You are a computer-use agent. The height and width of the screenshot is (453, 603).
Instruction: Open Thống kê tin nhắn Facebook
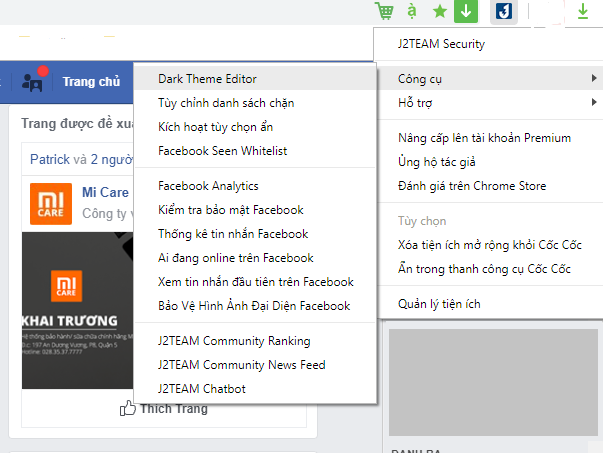tap(255, 234)
